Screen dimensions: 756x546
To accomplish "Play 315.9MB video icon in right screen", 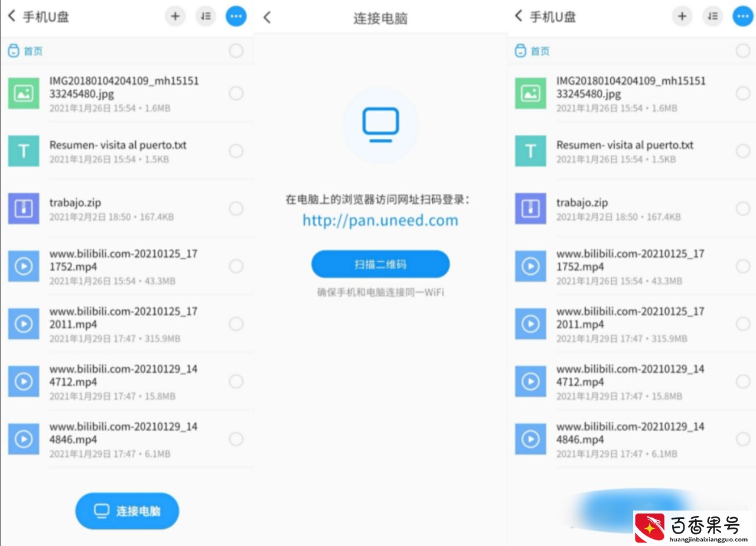I will point(530,324).
